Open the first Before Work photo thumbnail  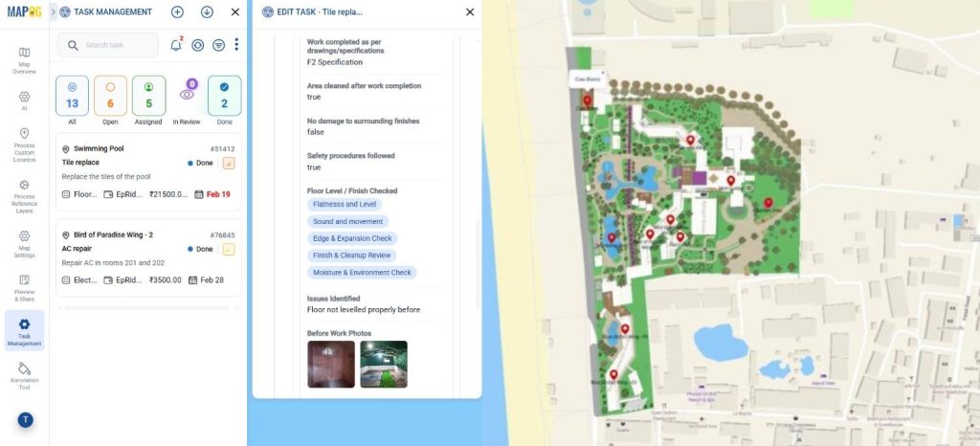331,365
